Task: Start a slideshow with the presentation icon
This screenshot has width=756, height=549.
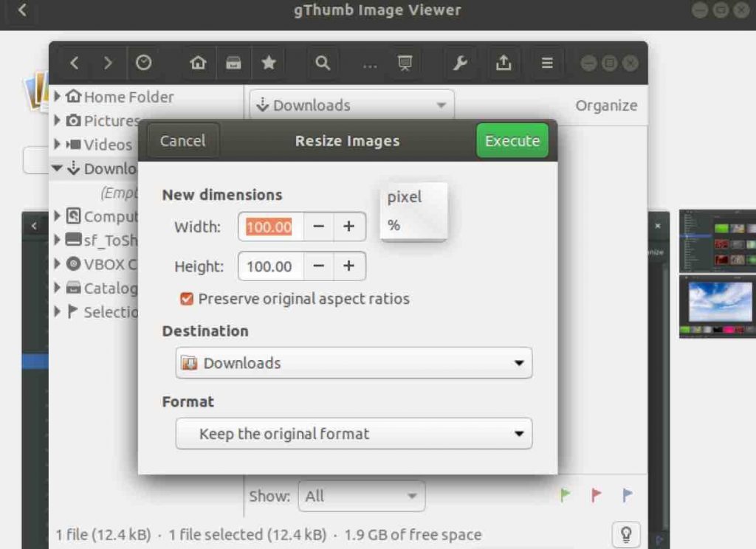Action: tap(405, 63)
